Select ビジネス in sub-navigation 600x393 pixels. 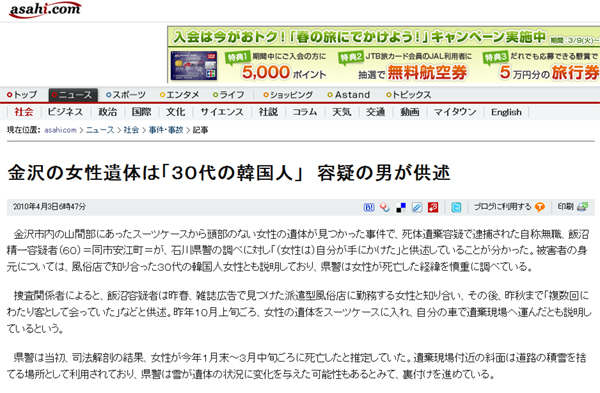click(x=65, y=112)
